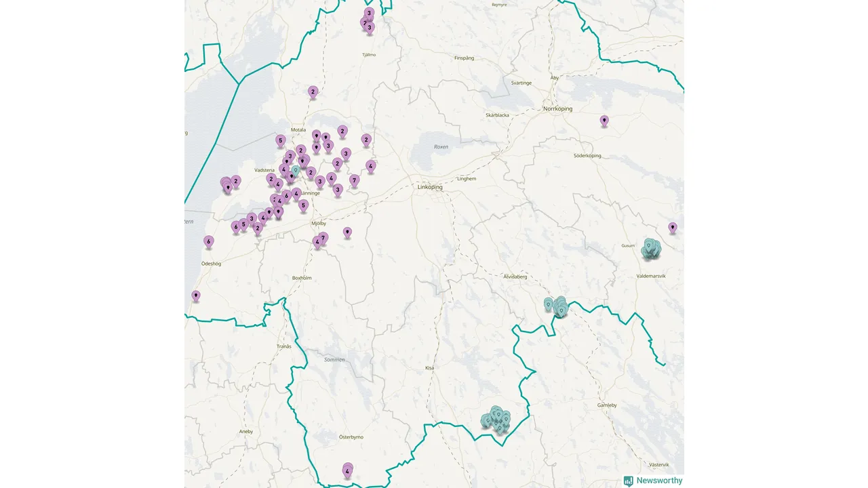Click the Valdemarsvik label
The width and height of the screenshot is (868, 488).
(x=651, y=276)
